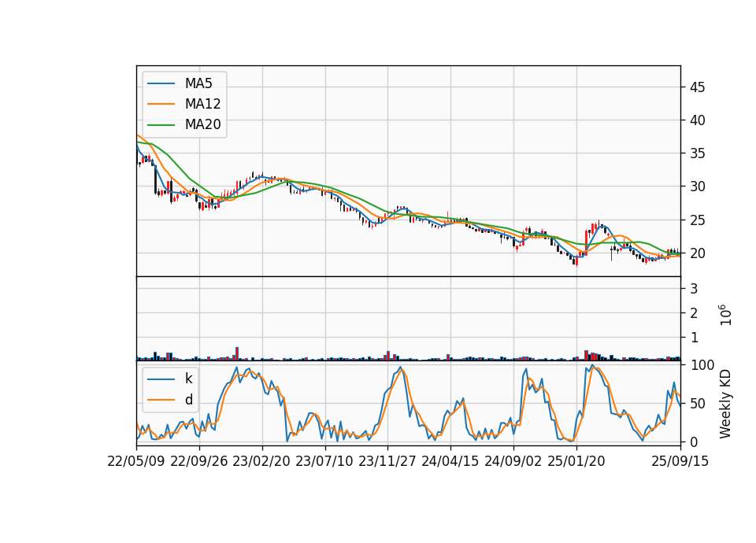
Task: Click the price axis value 35
Action: 697,153
